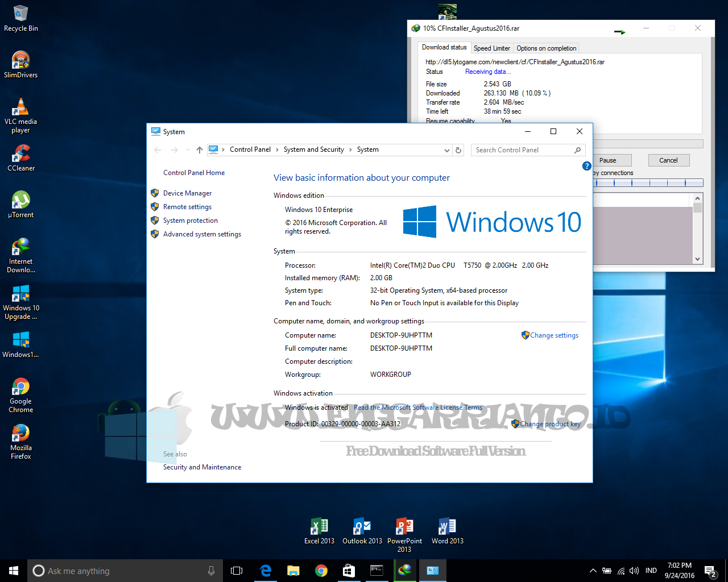This screenshot has height=582, width=728.
Task: Refresh the Control Panel address bar
Action: 458,150
